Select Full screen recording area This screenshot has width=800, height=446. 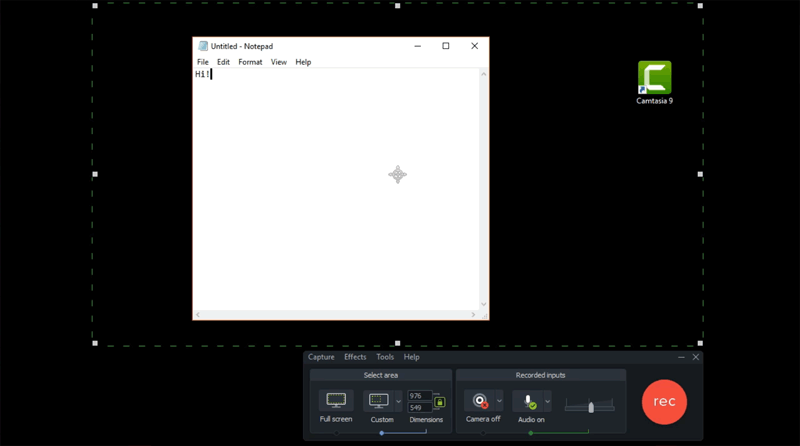click(336, 400)
